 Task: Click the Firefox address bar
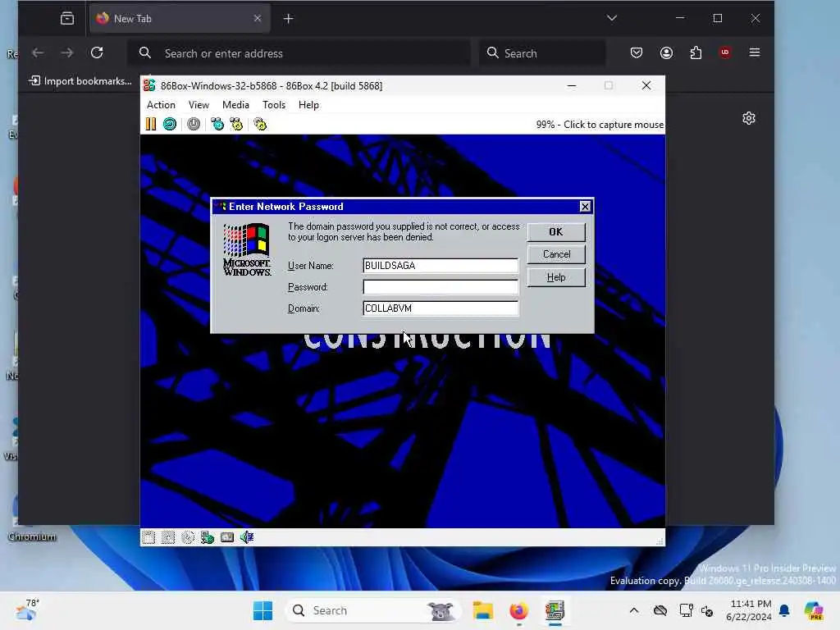coord(299,53)
